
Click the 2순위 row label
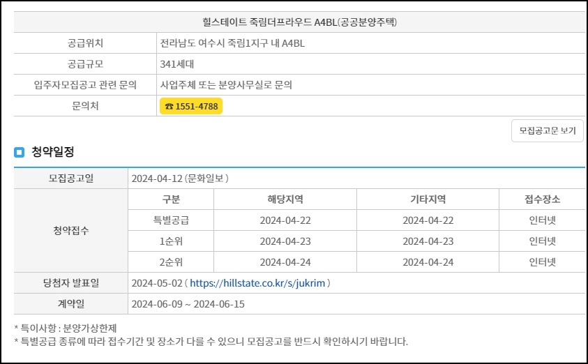pyautogui.click(x=171, y=262)
